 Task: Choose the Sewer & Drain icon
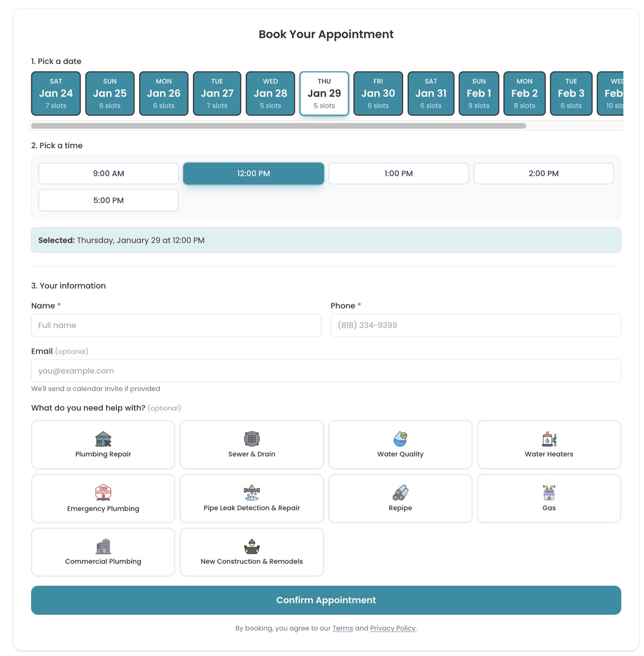pos(252,439)
